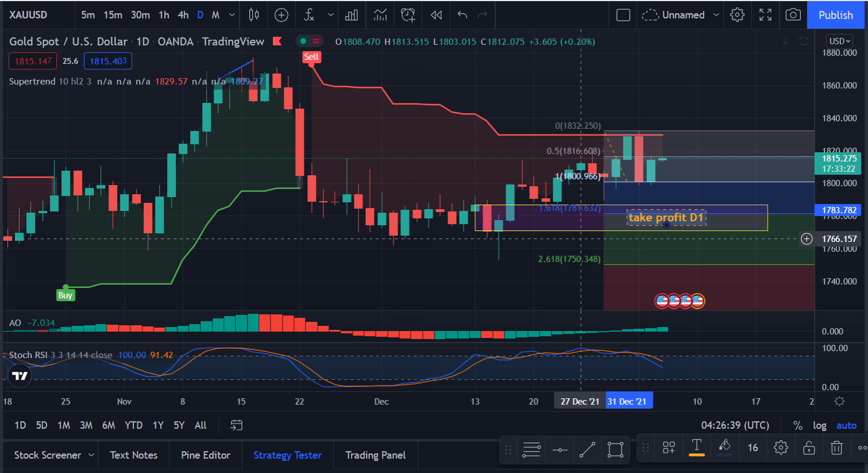The width and height of the screenshot is (868, 473).
Task: Open the Trading Panel tab
Action: [x=375, y=455]
